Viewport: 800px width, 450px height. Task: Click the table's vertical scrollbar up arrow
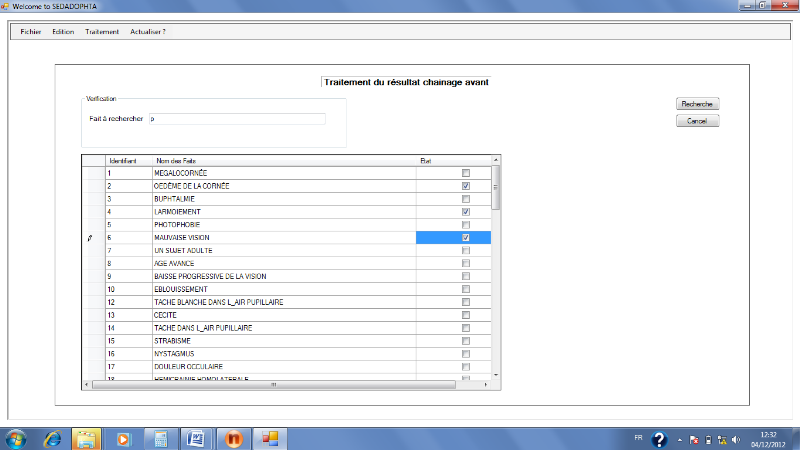coord(495,160)
